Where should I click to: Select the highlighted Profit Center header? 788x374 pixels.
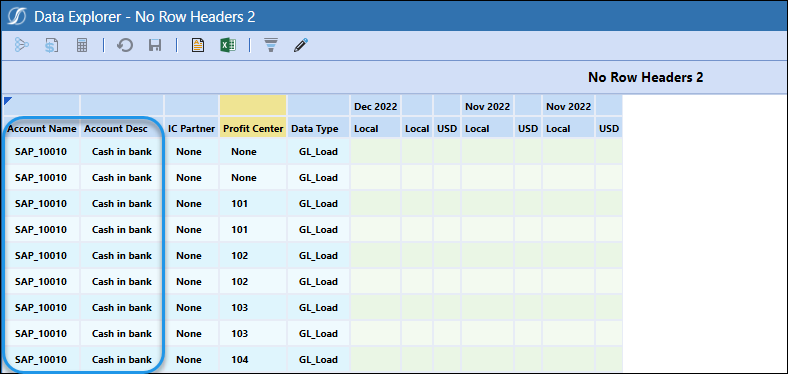point(253,129)
